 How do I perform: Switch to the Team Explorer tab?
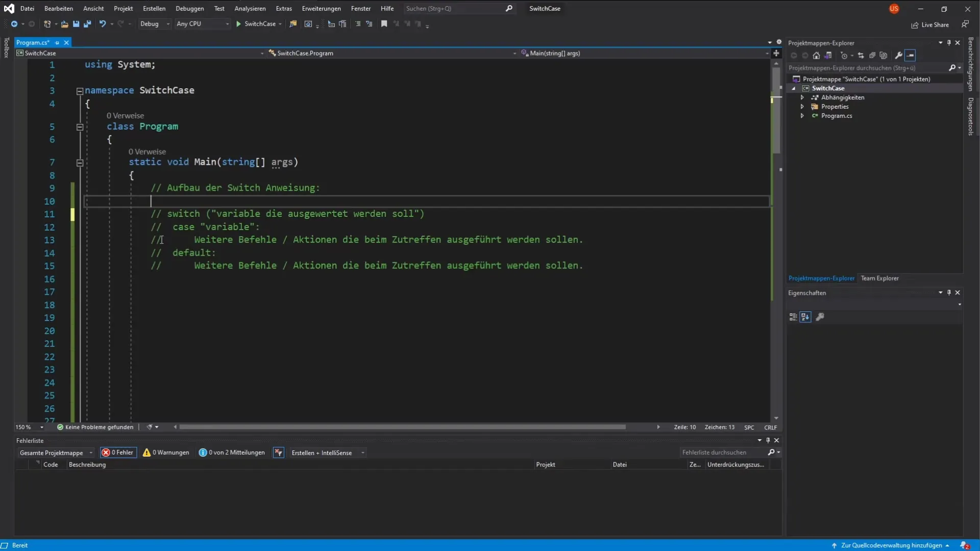pyautogui.click(x=879, y=278)
